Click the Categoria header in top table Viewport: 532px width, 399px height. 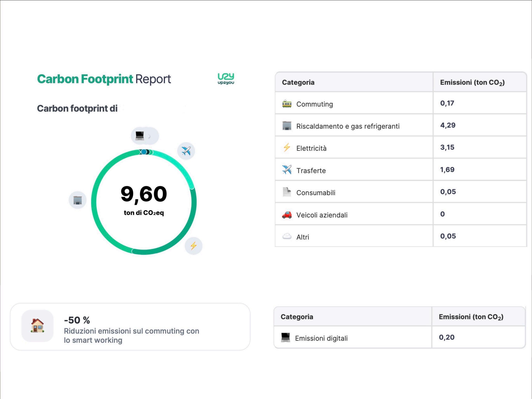tap(298, 82)
